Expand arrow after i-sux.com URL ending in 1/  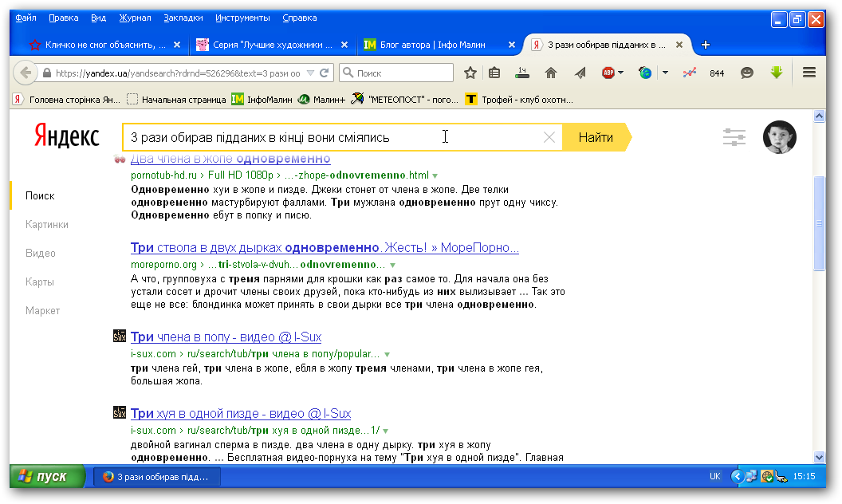click(x=386, y=431)
